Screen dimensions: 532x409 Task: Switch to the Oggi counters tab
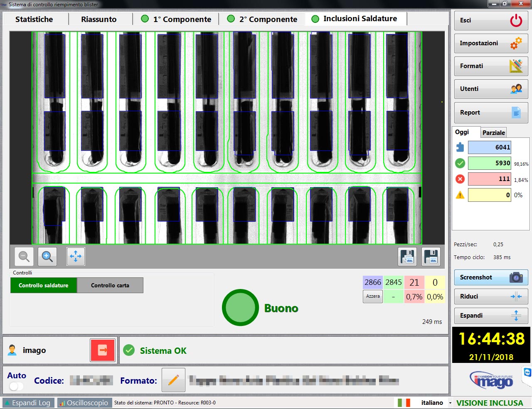(x=466, y=132)
